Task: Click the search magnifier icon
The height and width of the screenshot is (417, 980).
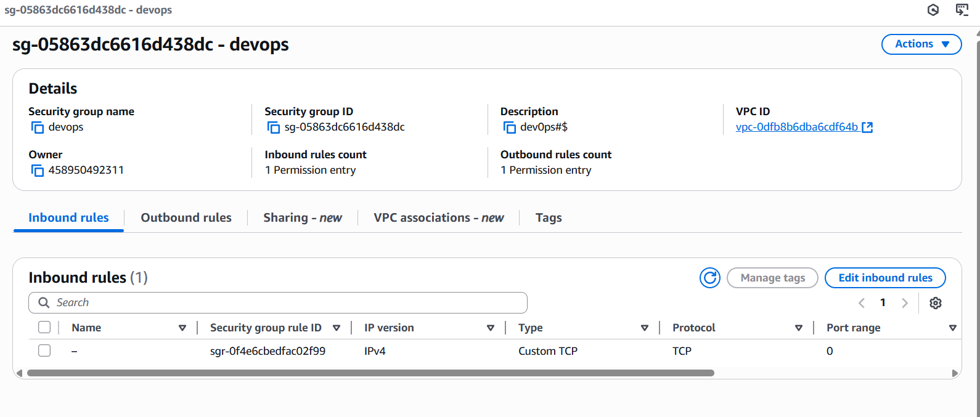Action: (x=44, y=302)
